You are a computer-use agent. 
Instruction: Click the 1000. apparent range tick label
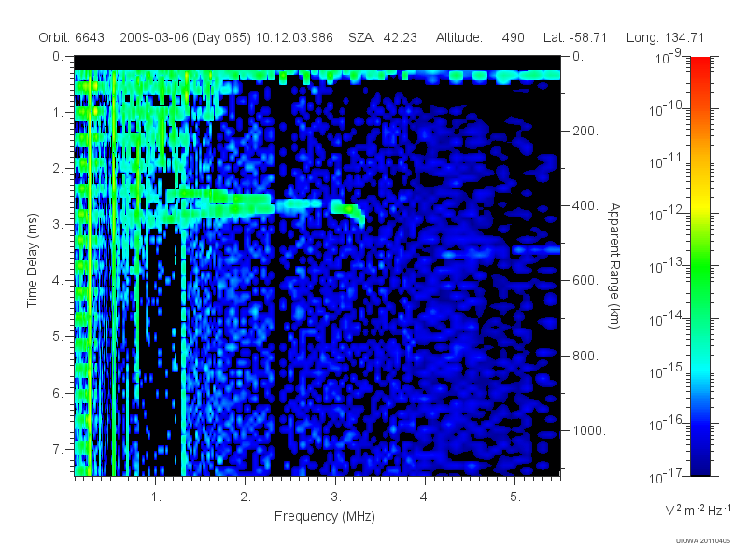[x=589, y=430]
